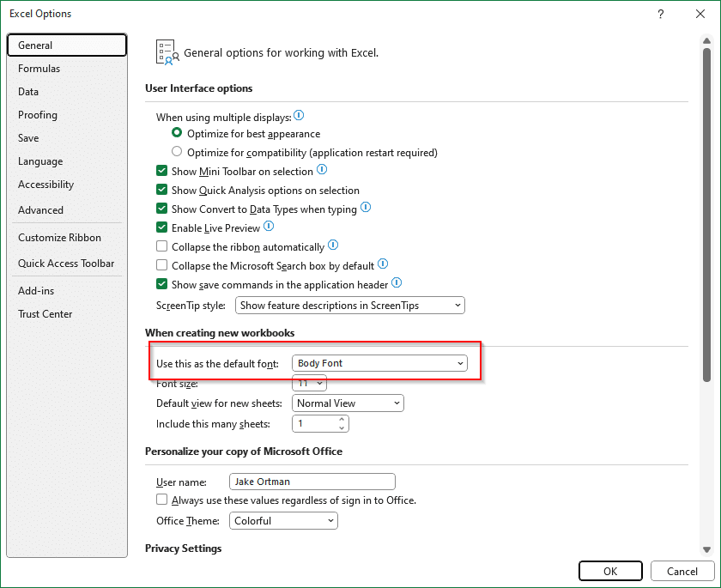
Task: Open the Add-ins category
Action: [67, 291]
